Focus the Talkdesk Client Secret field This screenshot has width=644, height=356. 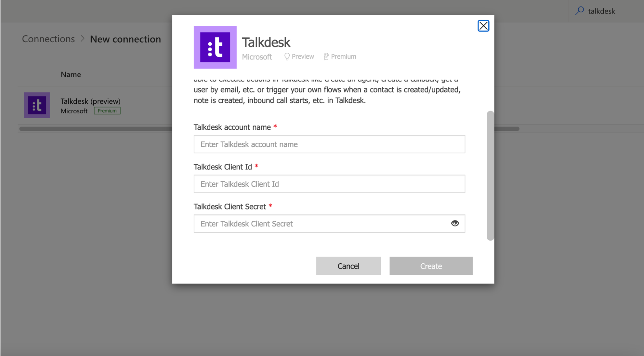click(x=329, y=223)
